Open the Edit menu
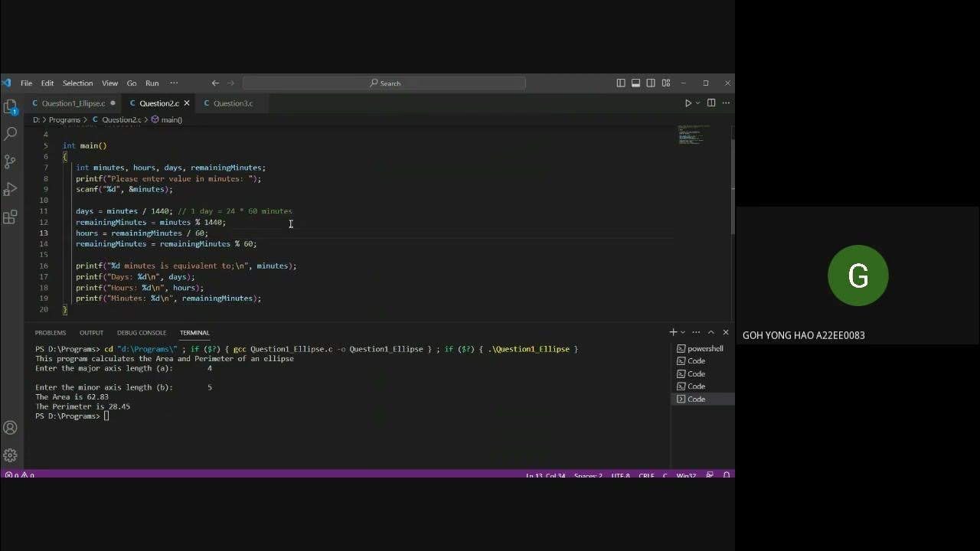Image resolution: width=980 pixels, height=551 pixels. tap(47, 83)
